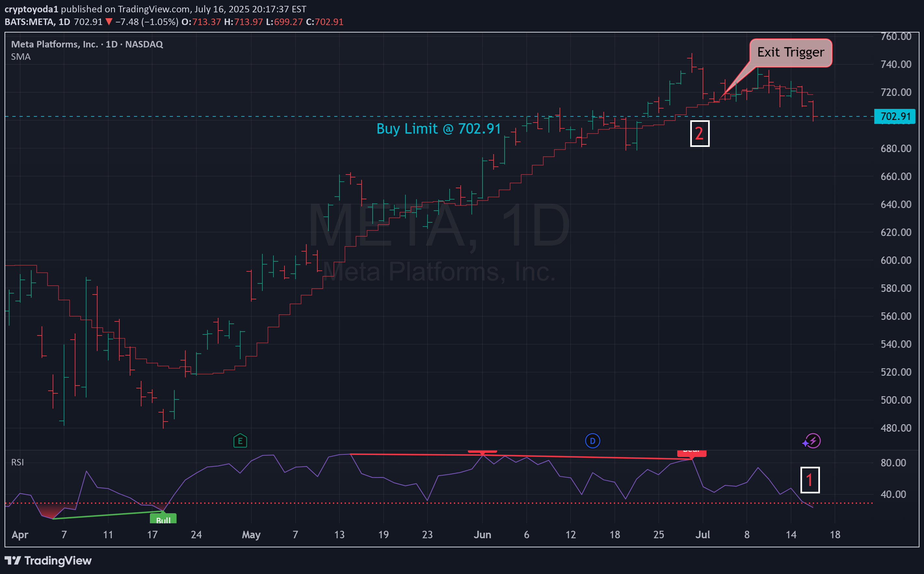Click the cyan 702.91 price label
Screen dimensions: 924x574
pyautogui.click(x=895, y=116)
